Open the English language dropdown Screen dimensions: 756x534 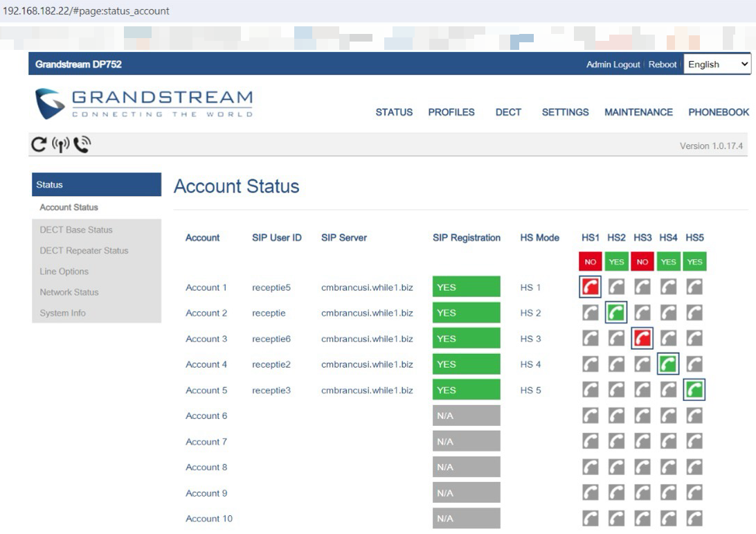tap(717, 64)
